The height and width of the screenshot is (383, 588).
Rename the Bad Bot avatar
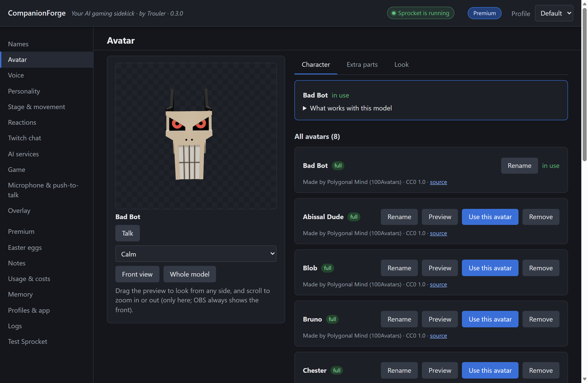(519, 166)
